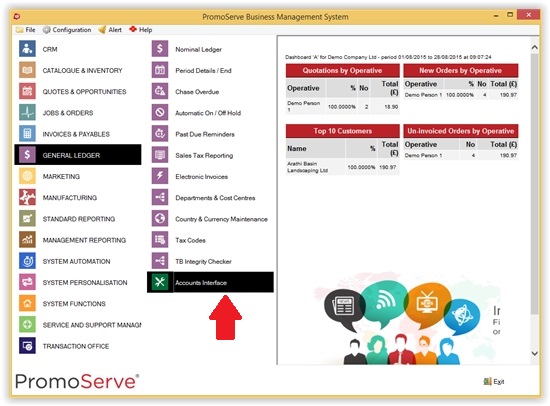Open the Help menu

pos(141,30)
